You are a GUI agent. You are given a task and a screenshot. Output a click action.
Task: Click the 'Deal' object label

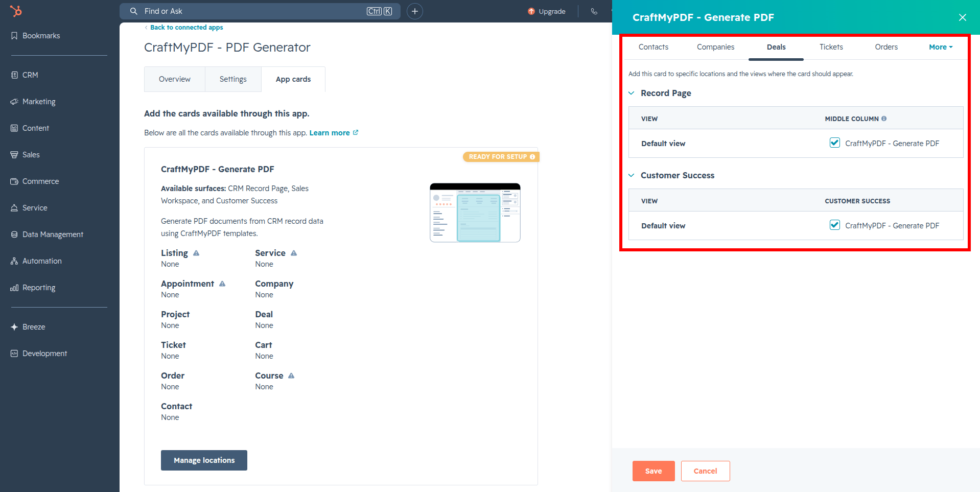click(264, 314)
